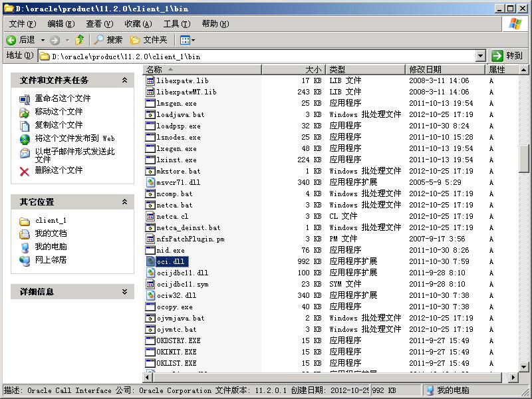Select the lmsgen.exe file icon
The image size is (532, 399).
[150, 104]
